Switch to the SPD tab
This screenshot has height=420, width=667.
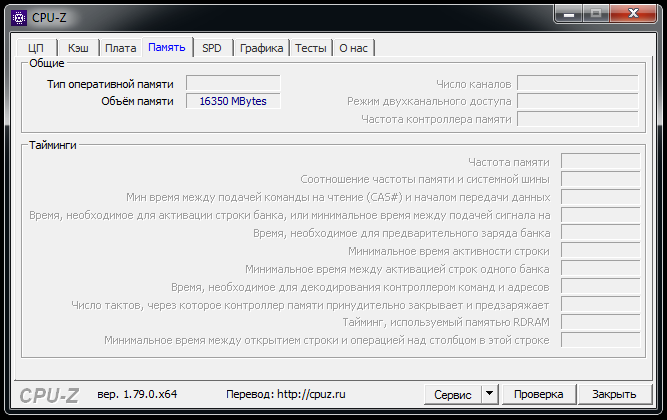click(x=212, y=48)
